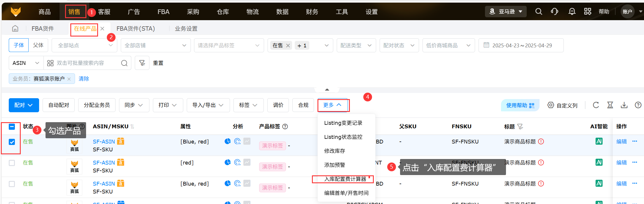
Task: Open the search magnifier in top bar
Action: coord(539,11)
